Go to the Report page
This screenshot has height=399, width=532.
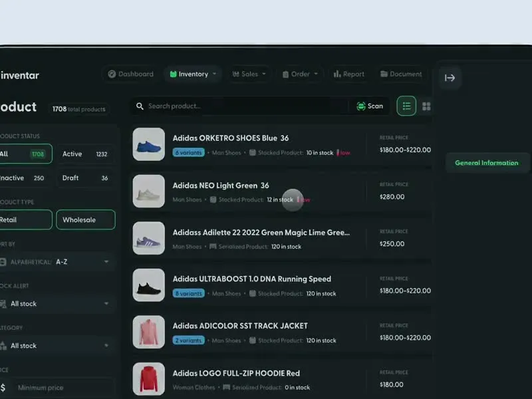pos(348,74)
